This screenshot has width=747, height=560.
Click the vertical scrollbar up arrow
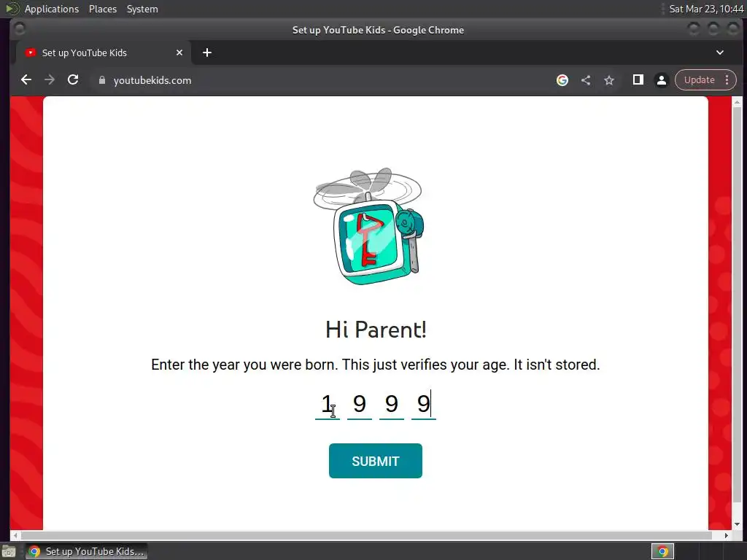(x=737, y=102)
